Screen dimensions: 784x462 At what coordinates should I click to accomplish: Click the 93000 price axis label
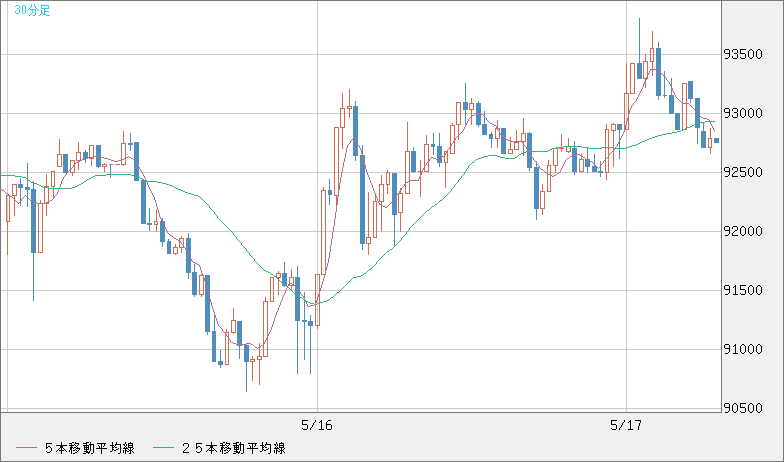(743, 114)
